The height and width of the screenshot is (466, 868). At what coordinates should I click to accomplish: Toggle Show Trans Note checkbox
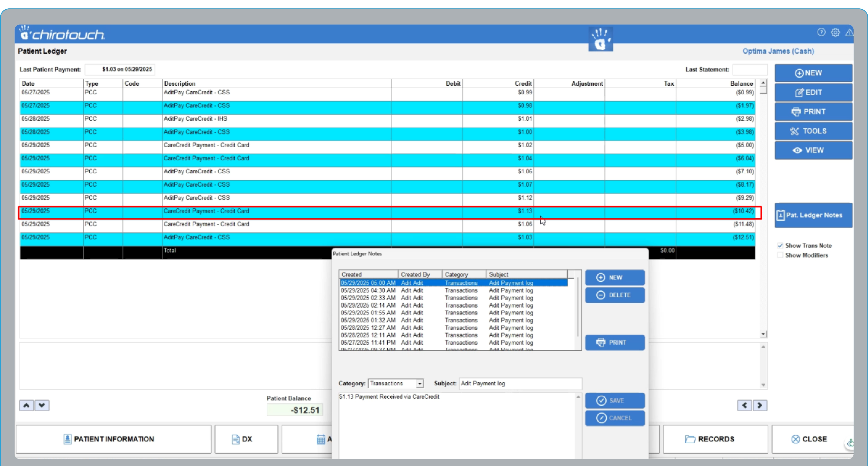780,245
